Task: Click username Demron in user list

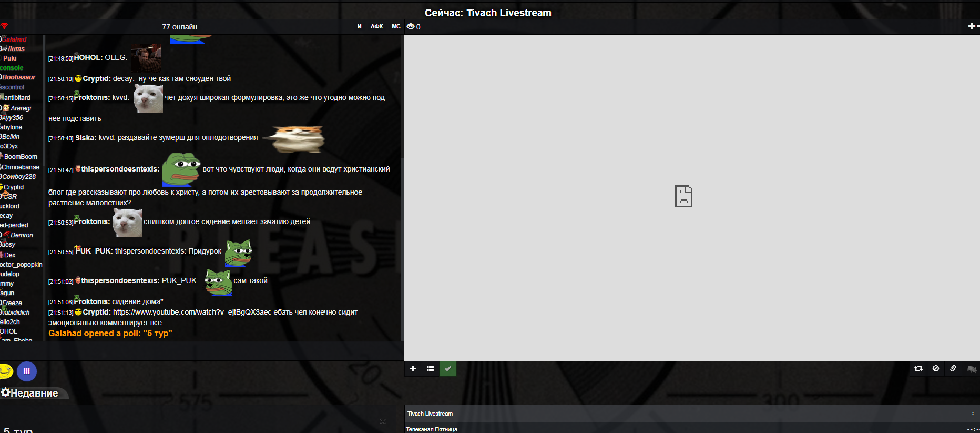Action: coord(22,235)
